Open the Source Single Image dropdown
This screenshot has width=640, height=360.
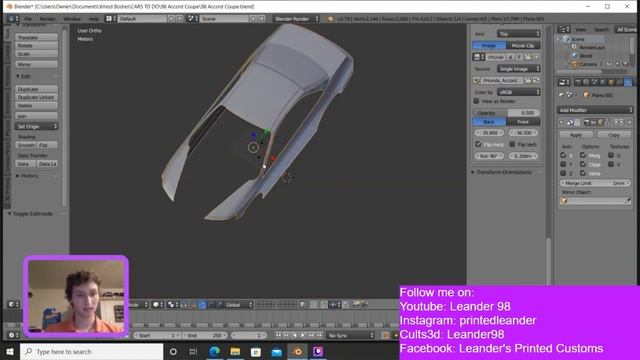coord(518,69)
